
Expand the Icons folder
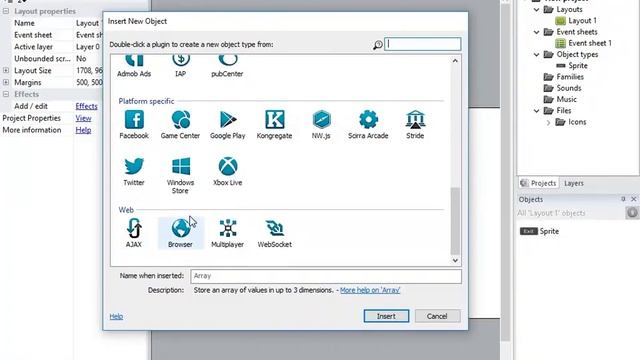click(x=549, y=122)
